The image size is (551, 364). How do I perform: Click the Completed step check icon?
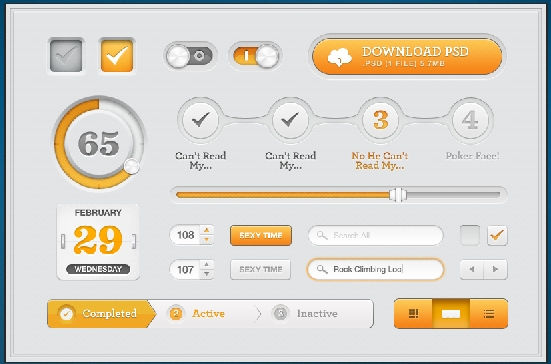66,313
